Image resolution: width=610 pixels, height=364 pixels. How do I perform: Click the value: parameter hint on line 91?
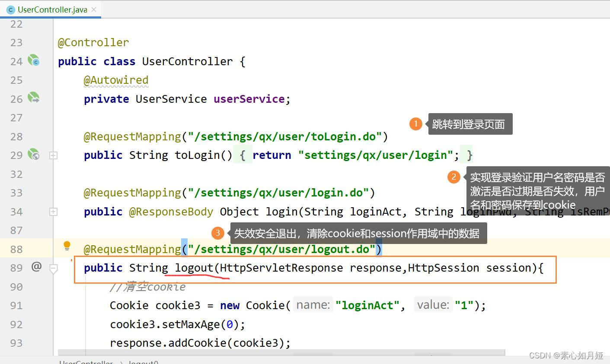pos(433,305)
